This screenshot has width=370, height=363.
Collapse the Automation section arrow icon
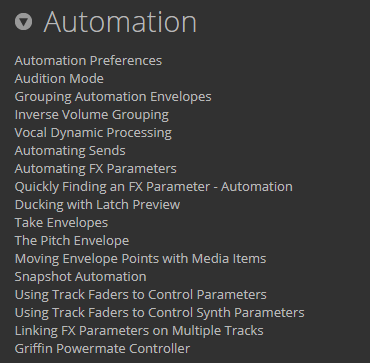[23, 22]
